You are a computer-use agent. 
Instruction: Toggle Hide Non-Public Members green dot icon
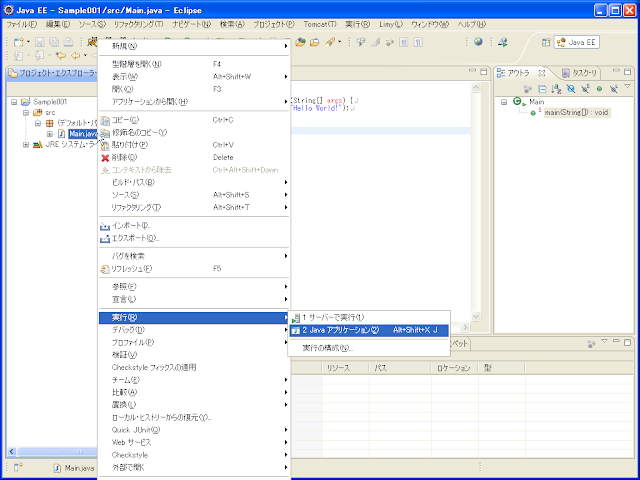click(x=599, y=89)
